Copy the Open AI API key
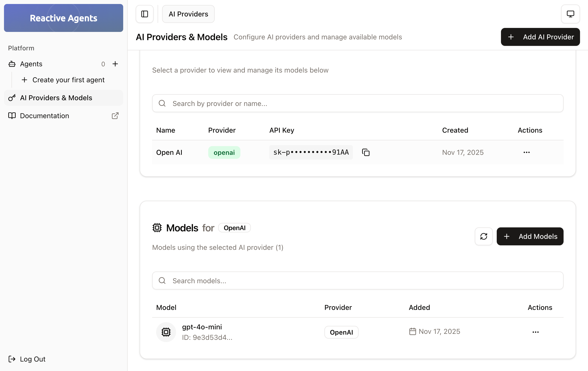Image resolution: width=588 pixels, height=371 pixels. [366, 152]
